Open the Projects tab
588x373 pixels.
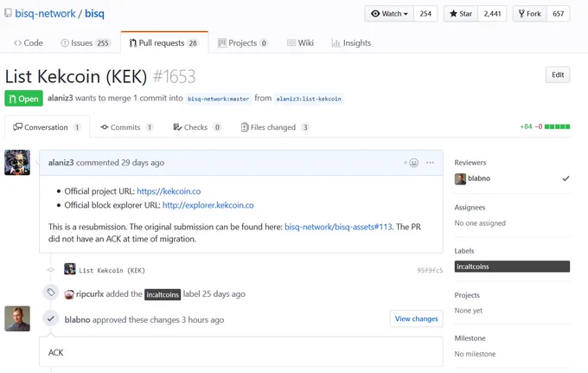coord(243,42)
